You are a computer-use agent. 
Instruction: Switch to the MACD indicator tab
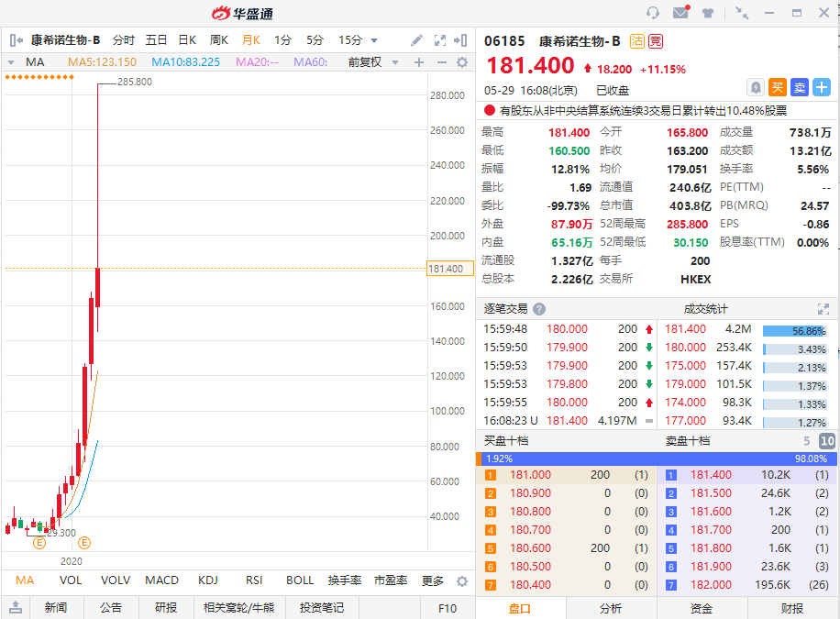[x=161, y=580]
